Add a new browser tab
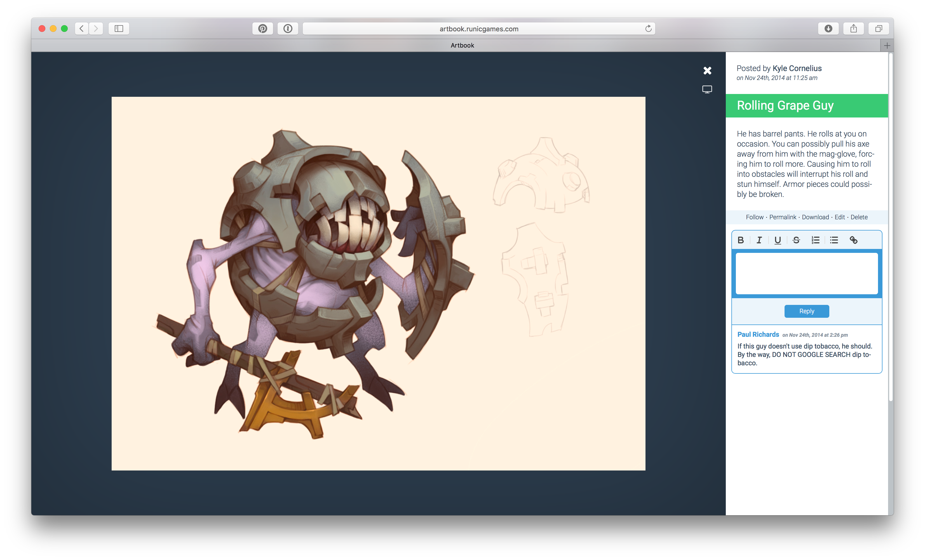 click(x=887, y=45)
